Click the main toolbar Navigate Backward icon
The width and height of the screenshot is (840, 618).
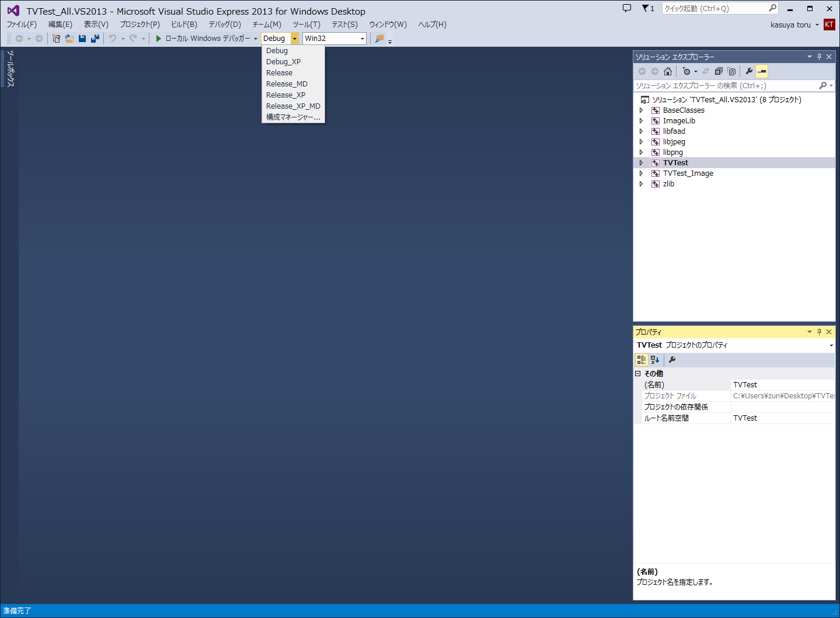pos(19,39)
